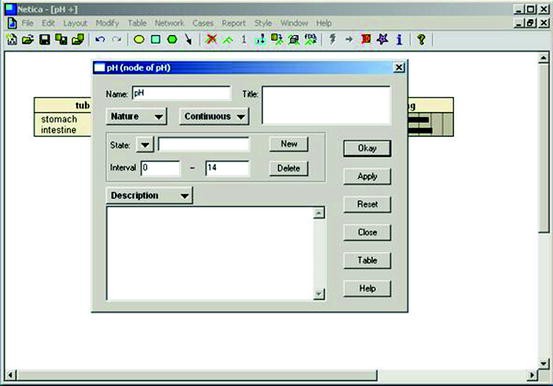
Task: Click the save floppy disk icon
Action: click(45, 40)
